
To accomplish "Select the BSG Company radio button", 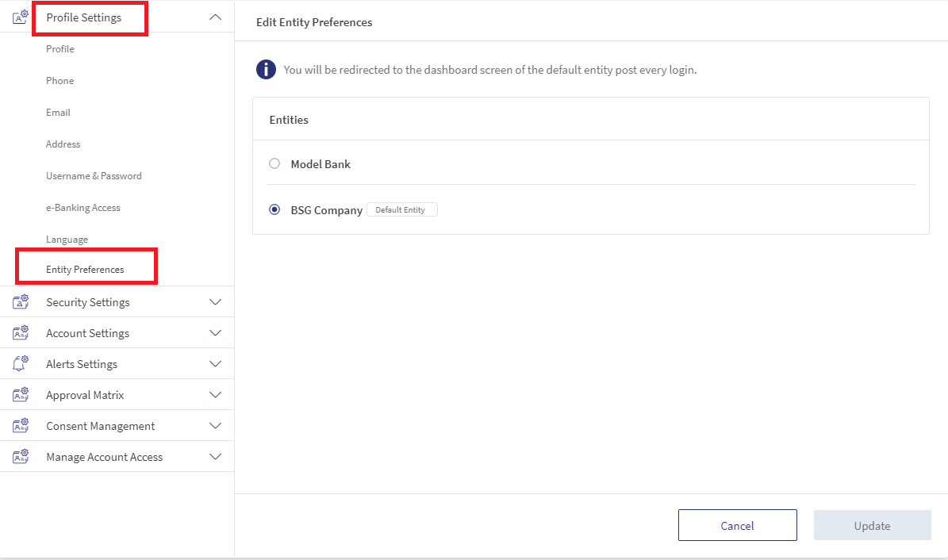I will [x=274, y=209].
